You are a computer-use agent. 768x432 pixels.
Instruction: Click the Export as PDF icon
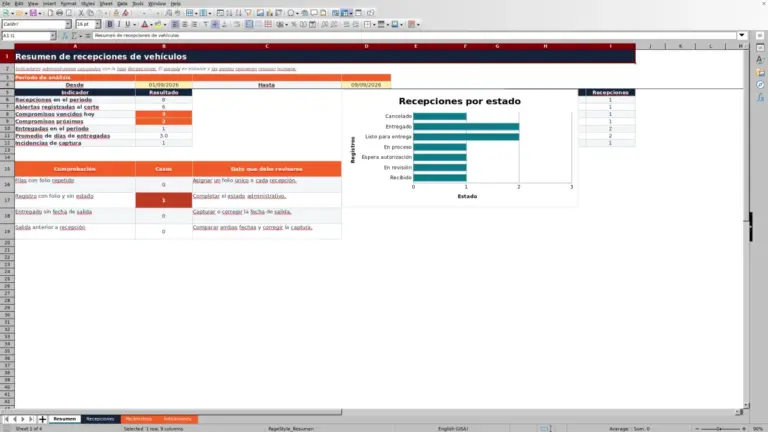click(50, 13)
